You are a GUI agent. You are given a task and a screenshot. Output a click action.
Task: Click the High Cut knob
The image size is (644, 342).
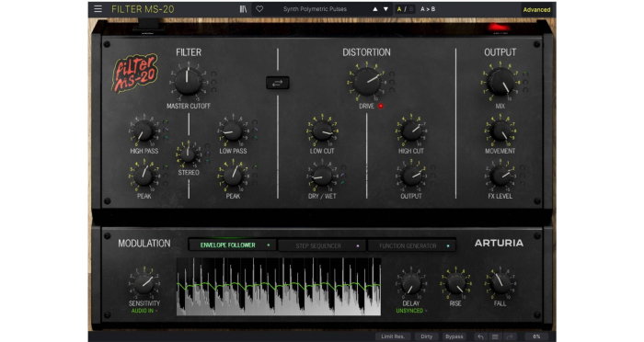pos(411,131)
